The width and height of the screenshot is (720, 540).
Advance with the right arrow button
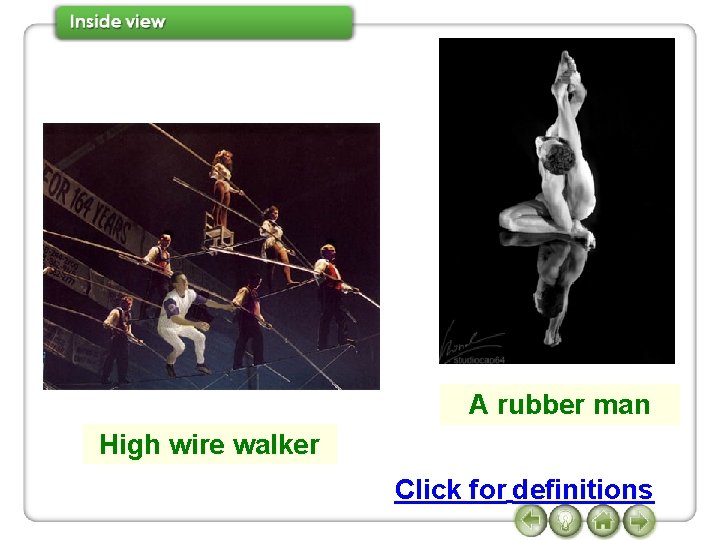639,521
